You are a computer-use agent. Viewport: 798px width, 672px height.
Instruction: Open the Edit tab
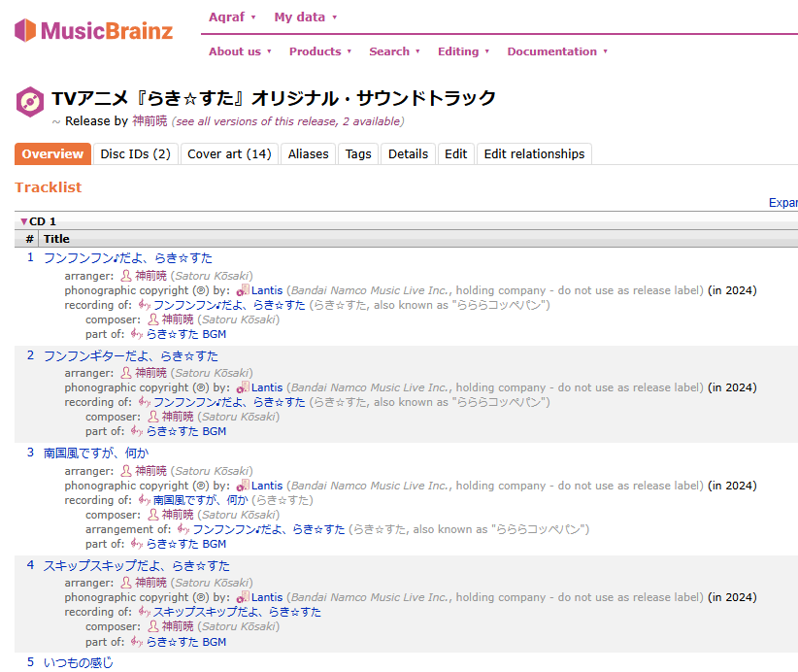pos(456,153)
